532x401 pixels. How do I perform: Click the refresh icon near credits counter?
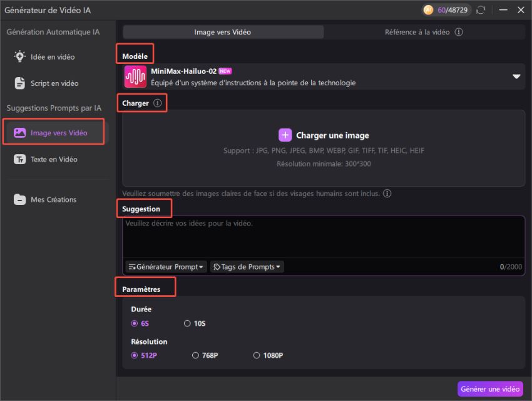(x=480, y=10)
